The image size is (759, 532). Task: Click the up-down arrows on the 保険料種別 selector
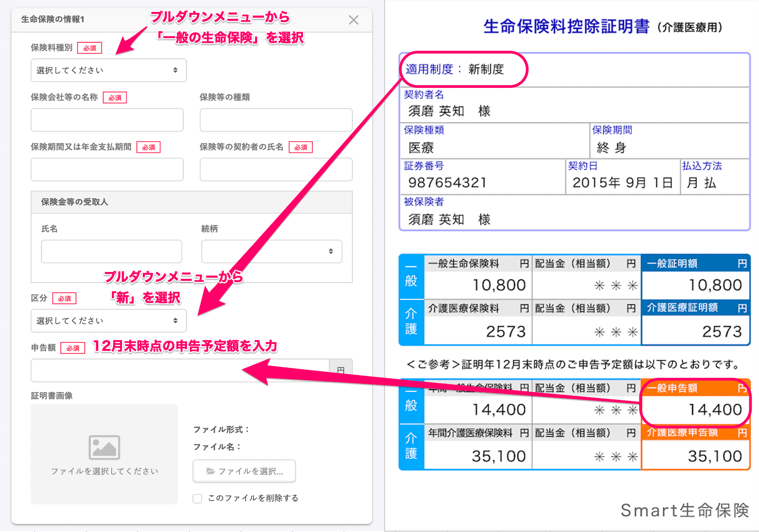tap(175, 70)
